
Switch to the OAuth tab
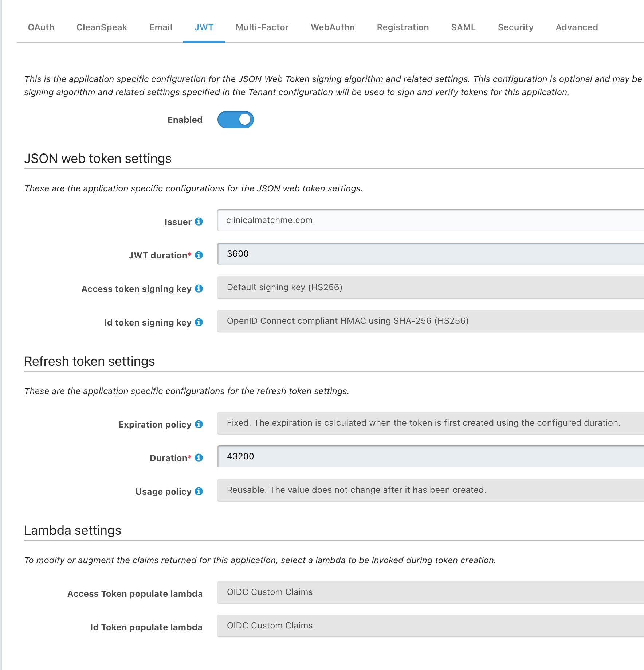pos(41,27)
